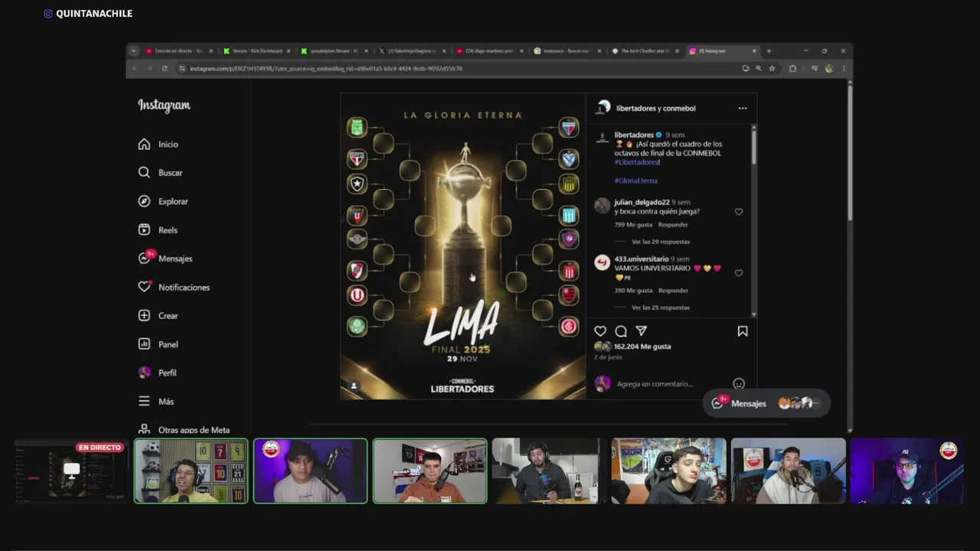Share the post with paper plane icon
980x551 pixels.
click(642, 331)
